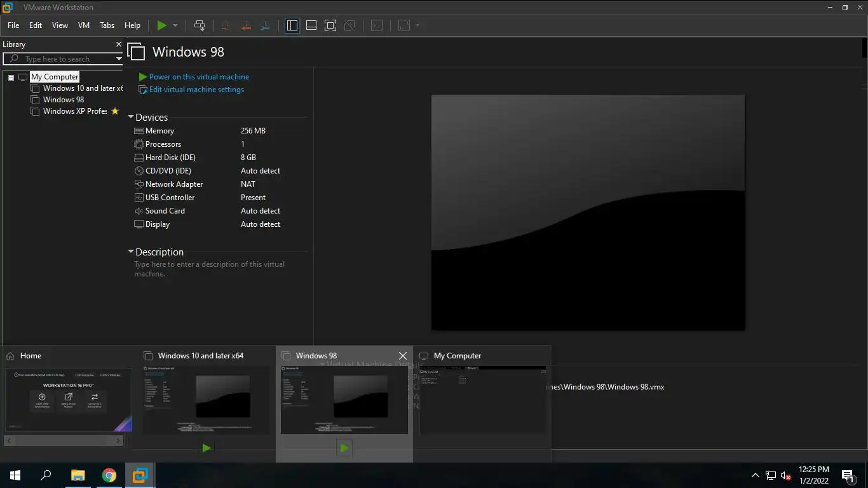Select Windows XP Professional in library
Image resolution: width=868 pixels, height=488 pixels.
pos(75,111)
